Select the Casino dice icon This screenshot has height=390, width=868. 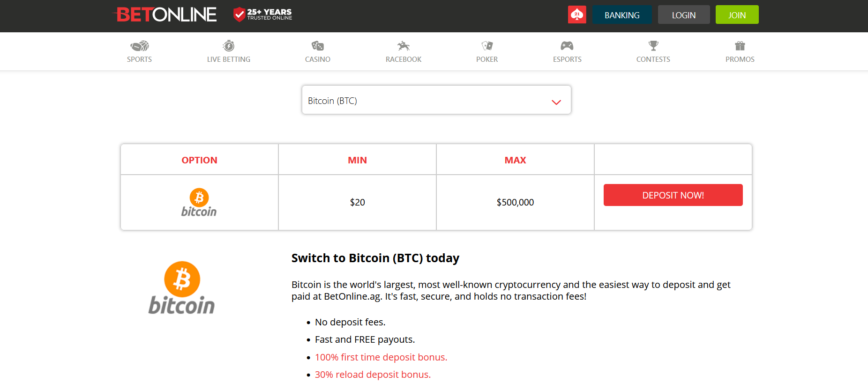pyautogui.click(x=318, y=46)
